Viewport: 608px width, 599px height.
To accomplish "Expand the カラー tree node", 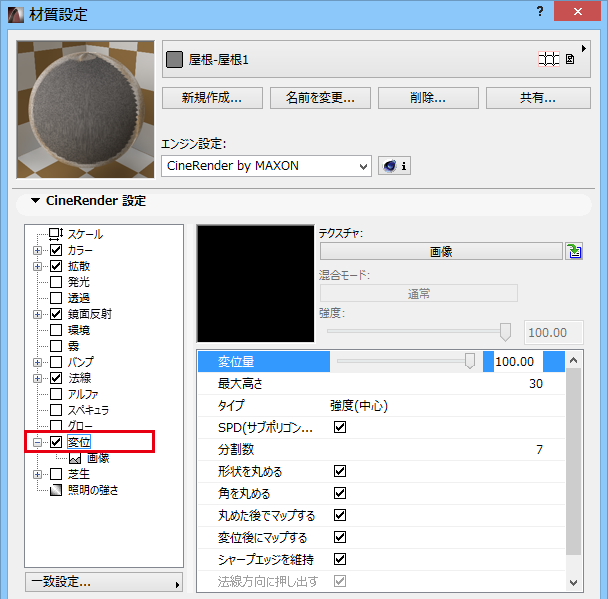I will [x=37, y=250].
